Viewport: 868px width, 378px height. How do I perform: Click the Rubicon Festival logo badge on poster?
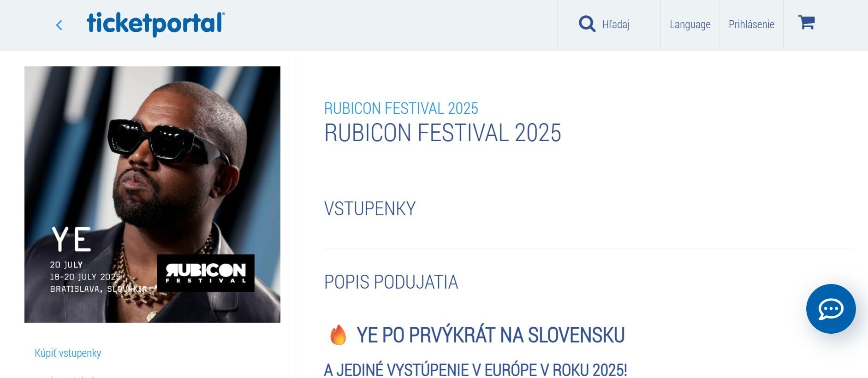206,273
